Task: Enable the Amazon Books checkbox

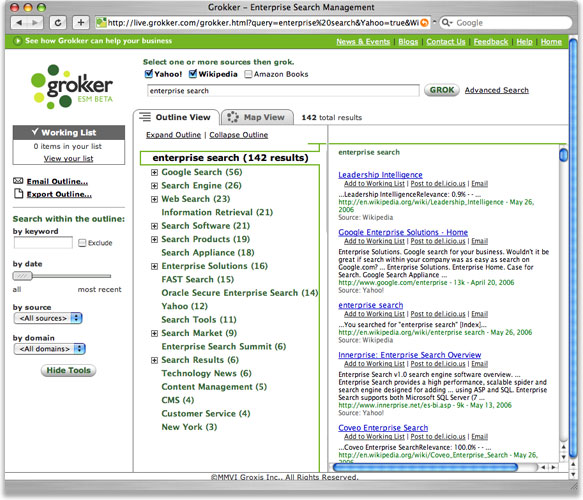Action: (x=248, y=74)
